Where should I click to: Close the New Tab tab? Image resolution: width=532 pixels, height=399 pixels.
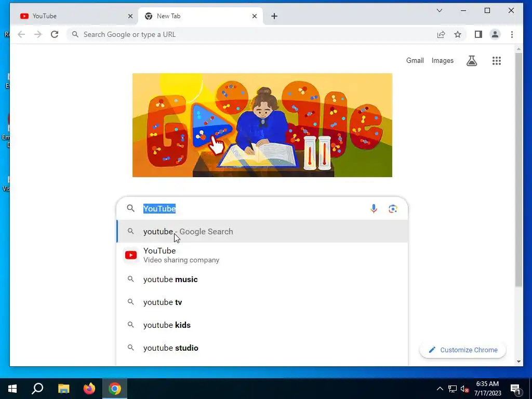click(x=255, y=16)
